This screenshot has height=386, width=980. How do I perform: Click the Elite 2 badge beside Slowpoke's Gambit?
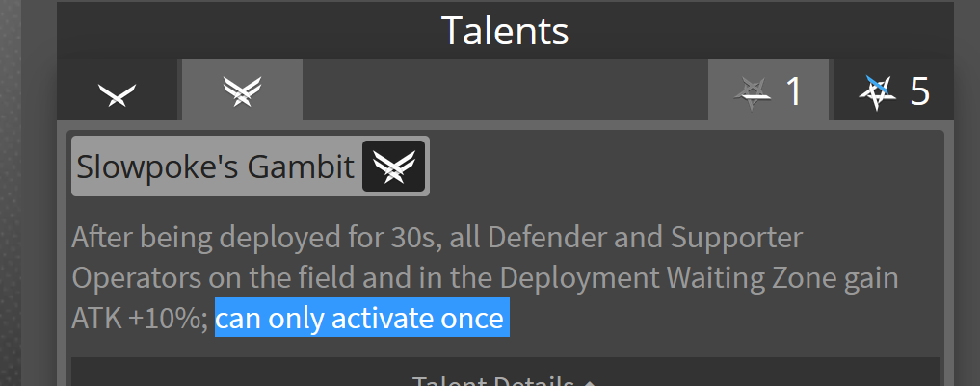(x=393, y=167)
